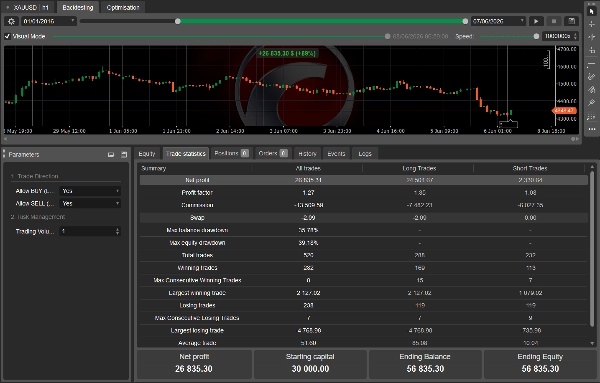Click the Trade Direction section heading
Image resolution: width=600 pixels, height=383 pixels.
point(34,176)
